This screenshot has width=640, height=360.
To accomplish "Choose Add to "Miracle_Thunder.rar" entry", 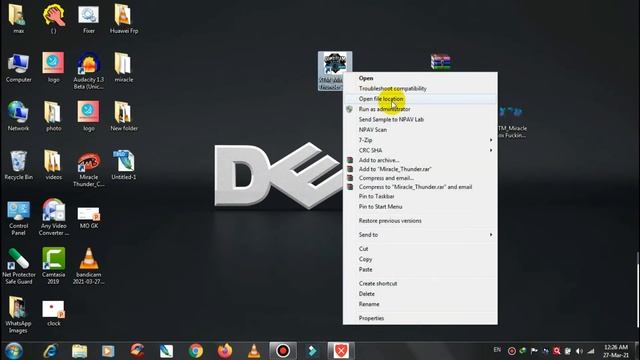I will [420, 169].
